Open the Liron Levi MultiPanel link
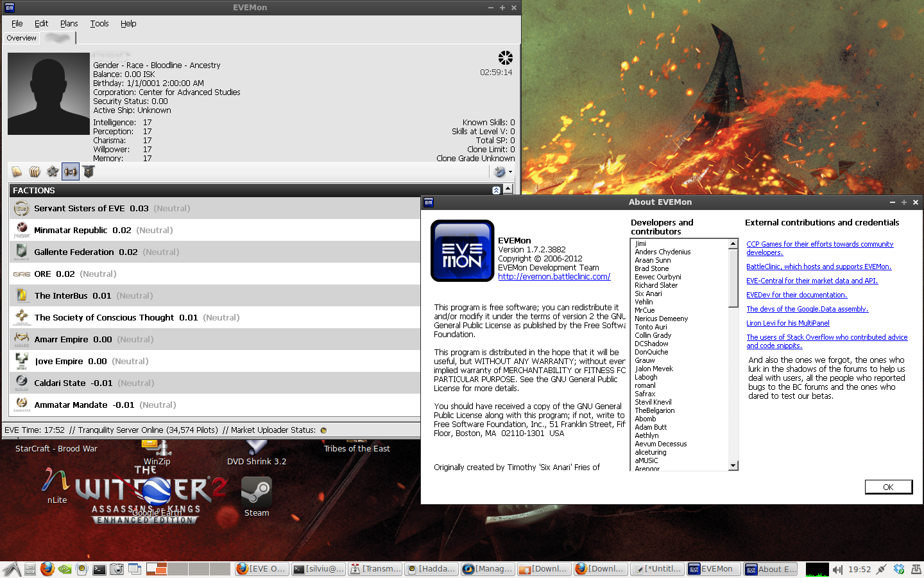The image size is (924, 578). [787, 323]
